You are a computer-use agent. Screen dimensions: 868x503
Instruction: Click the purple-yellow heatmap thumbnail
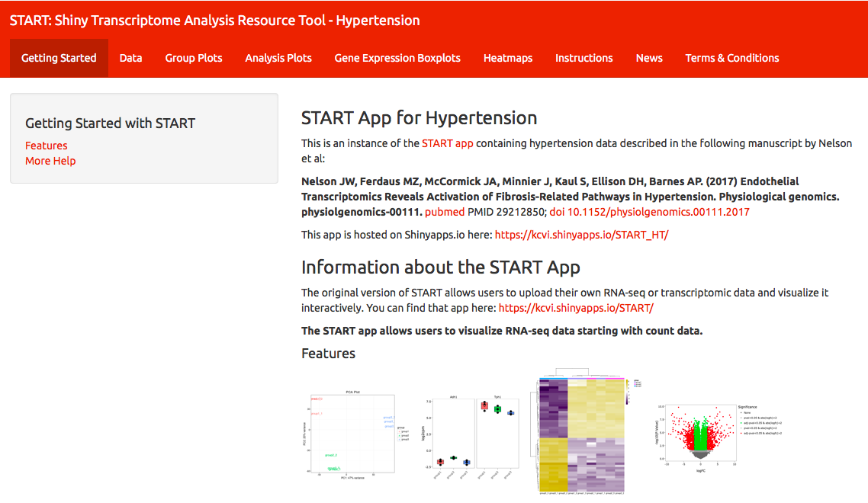click(x=586, y=431)
